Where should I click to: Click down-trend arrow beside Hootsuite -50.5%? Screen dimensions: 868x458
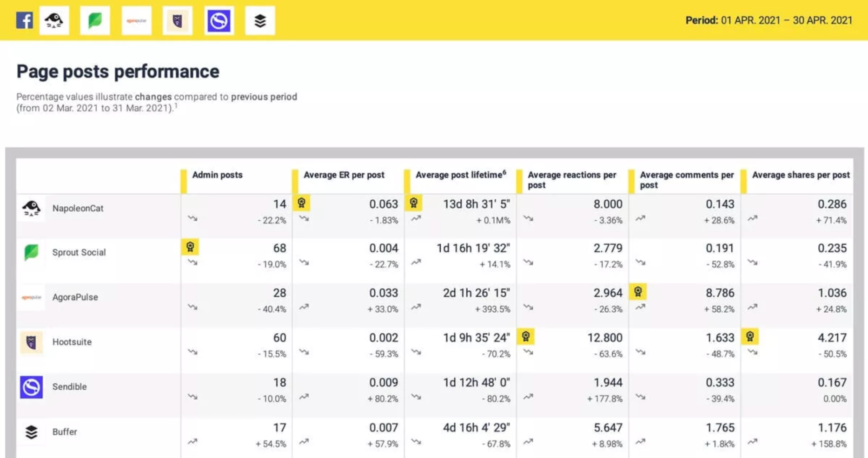[753, 352]
